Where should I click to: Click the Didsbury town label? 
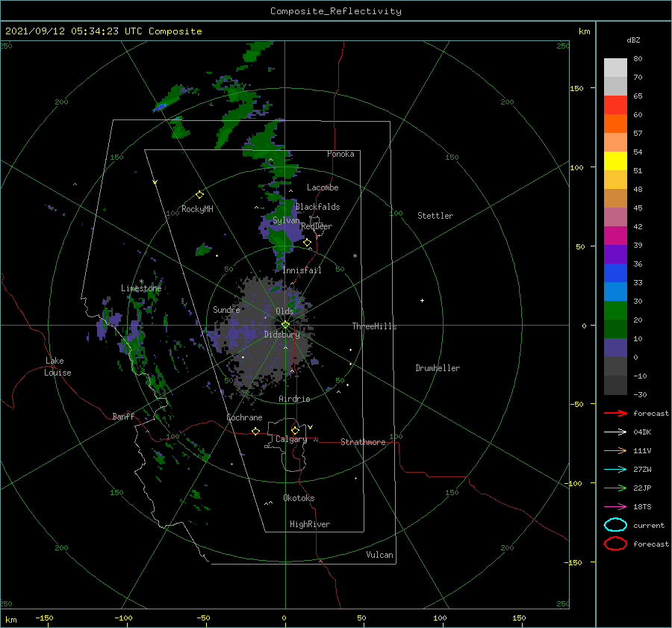pyautogui.click(x=281, y=335)
